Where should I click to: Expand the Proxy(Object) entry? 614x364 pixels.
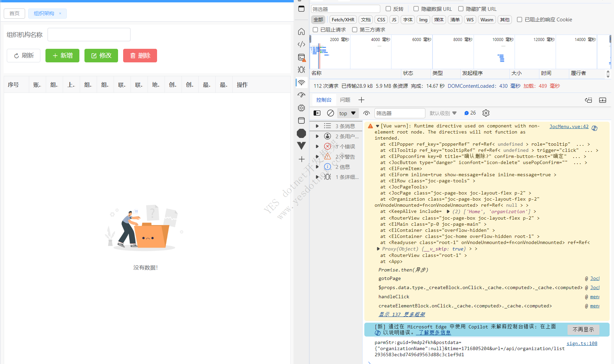tap(378, 249)
